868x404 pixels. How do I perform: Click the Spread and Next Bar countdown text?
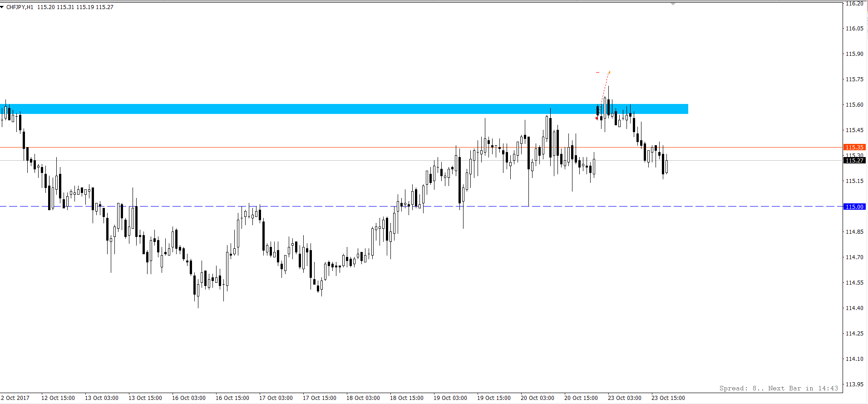coord(779,388)
